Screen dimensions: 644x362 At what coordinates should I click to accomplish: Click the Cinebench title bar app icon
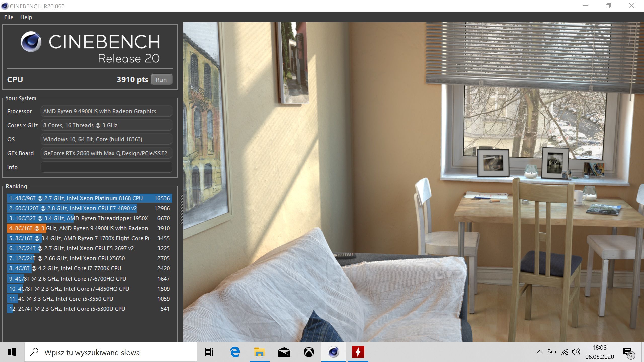point(5,6)
